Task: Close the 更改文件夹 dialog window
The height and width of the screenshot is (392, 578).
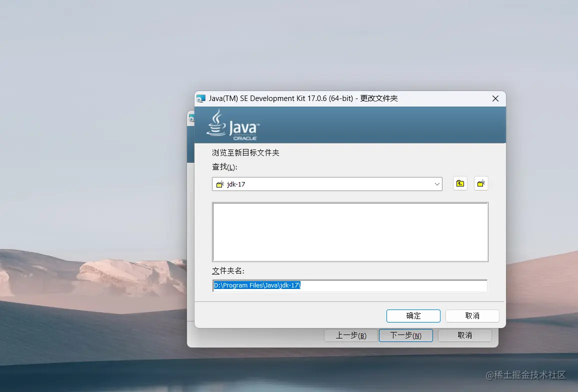Action: (495, 98)
